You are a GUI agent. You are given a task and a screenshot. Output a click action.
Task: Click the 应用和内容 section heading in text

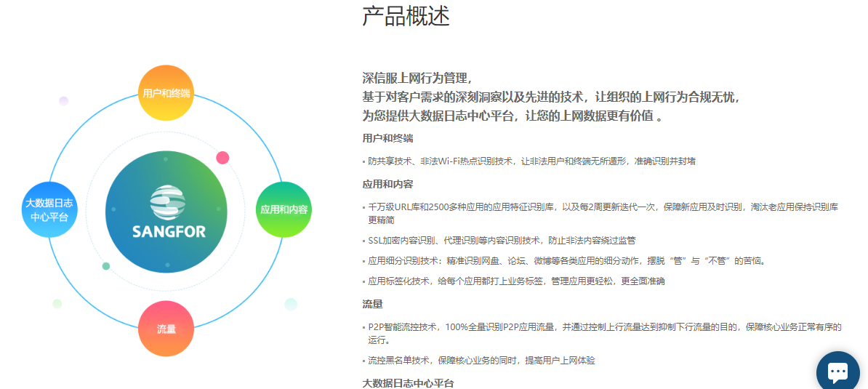(x=387, y=185)
